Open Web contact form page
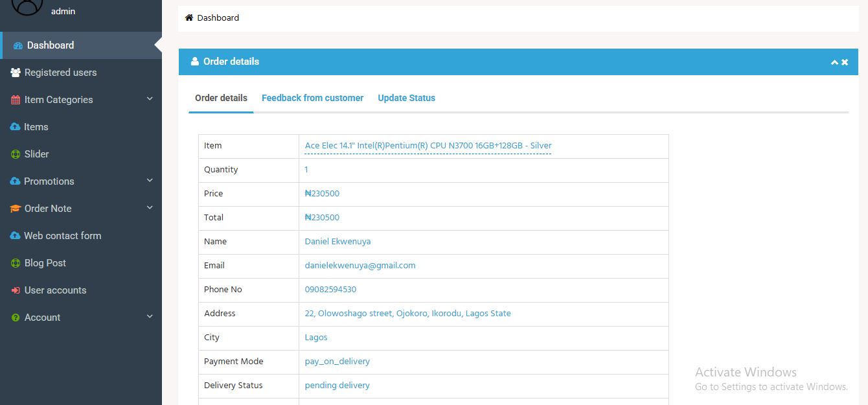This screenshot has height=405, width=868. [81, 236]
